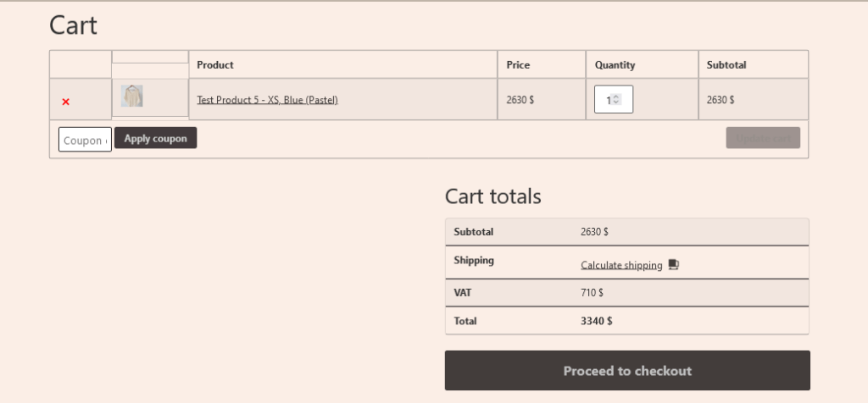Viewport: 868px width, 403px height.
Task: Click the Shipping label
Action: [x=474, y=260]
